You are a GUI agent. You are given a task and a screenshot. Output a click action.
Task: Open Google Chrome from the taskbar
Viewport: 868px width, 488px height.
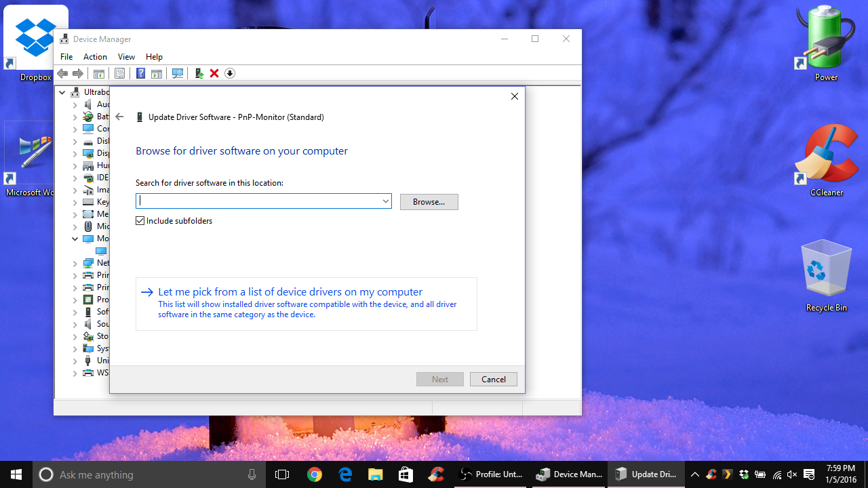pos(314,474)
